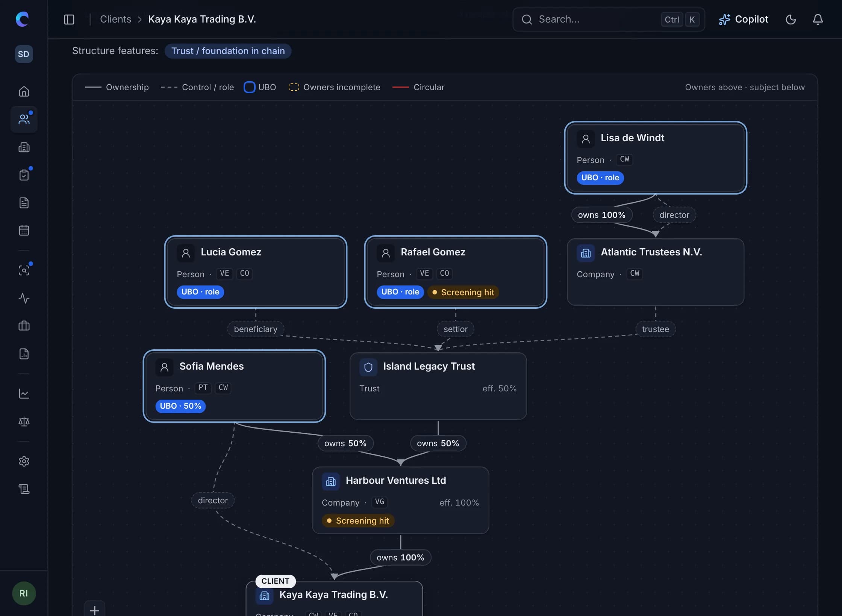Open the document text icon in sidebar

24,203
